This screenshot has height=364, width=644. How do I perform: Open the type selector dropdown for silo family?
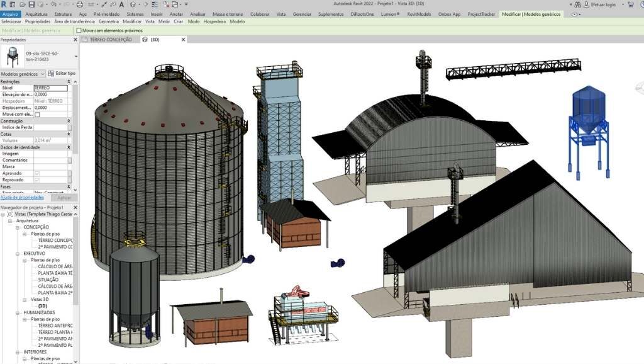click(x=76, y=57)
